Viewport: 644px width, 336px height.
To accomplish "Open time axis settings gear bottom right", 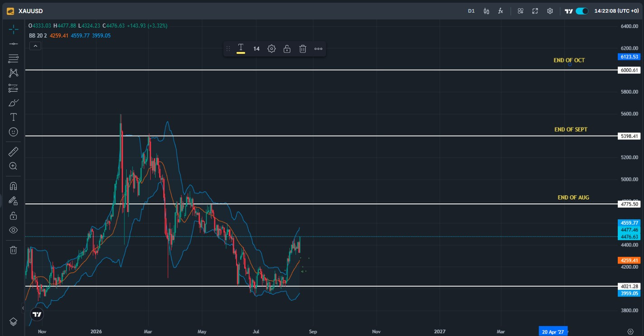I will point(630,331).
